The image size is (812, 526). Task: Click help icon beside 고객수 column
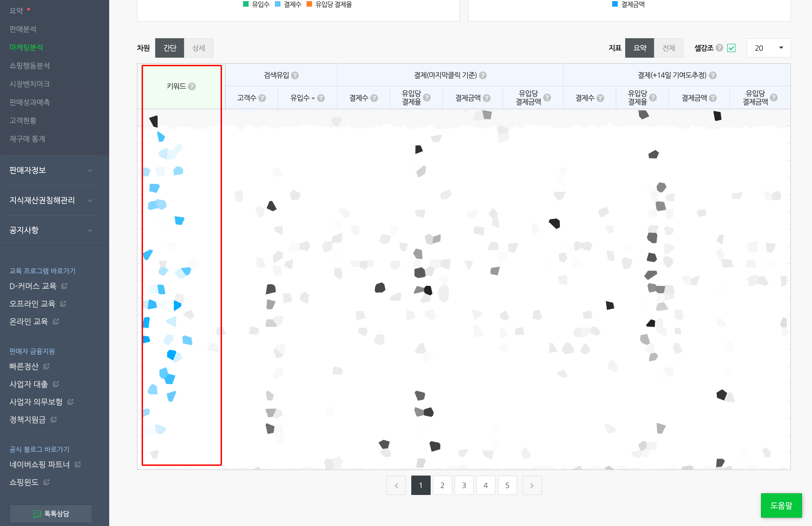click(262, 98)
